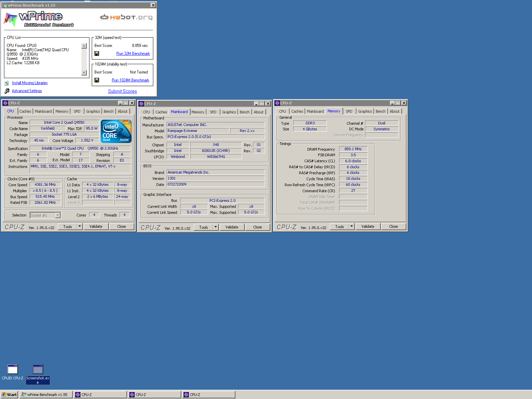Switch to wPrime Benchmark taskbar button
Screen dimensions: 532x399
(46, 395)
